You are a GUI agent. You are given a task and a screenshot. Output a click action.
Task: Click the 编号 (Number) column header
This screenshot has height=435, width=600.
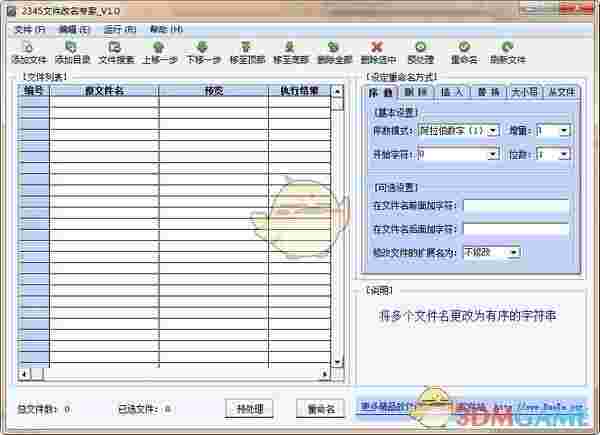34,91
